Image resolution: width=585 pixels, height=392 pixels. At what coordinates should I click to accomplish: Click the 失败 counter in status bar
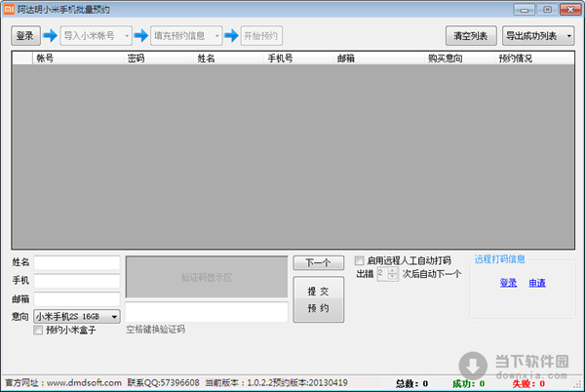coord(528,384)
